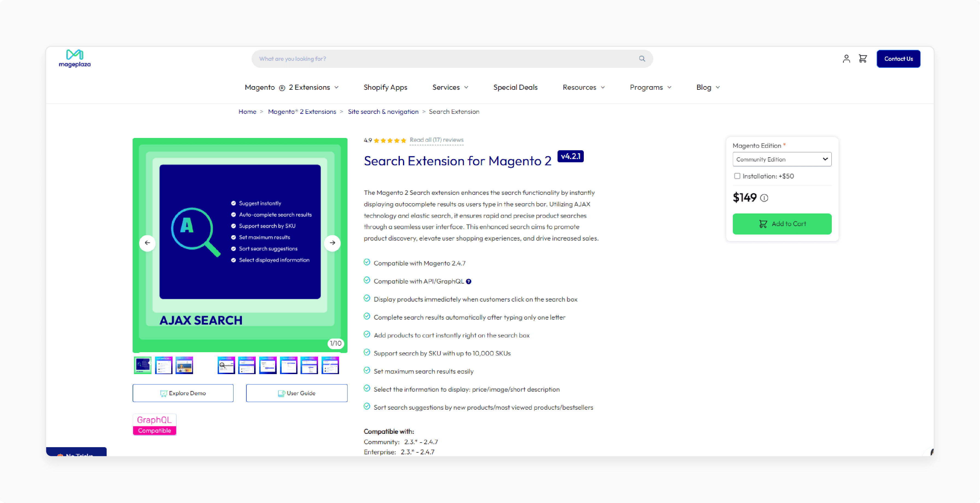The image size is (980, 503).
Task: Expand the Blog menu
Action: pos(708,88)
